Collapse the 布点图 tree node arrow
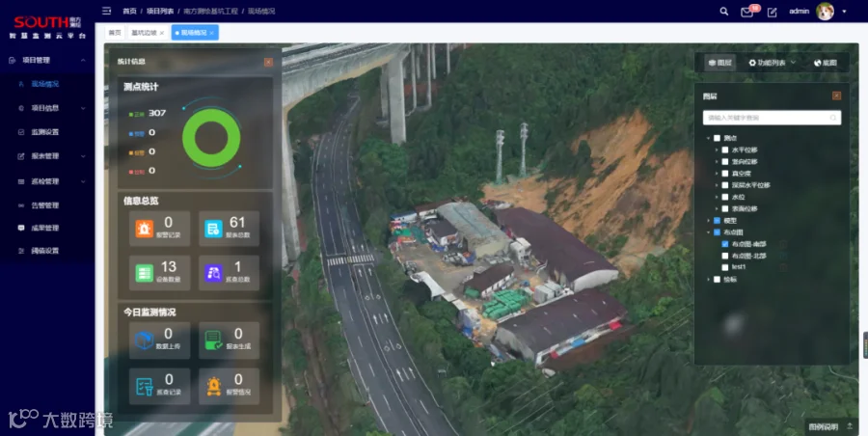 pos(708,232)
